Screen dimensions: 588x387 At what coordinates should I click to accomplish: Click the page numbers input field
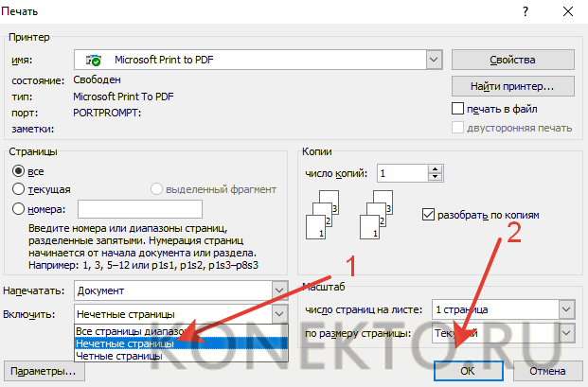coord(139,208)
